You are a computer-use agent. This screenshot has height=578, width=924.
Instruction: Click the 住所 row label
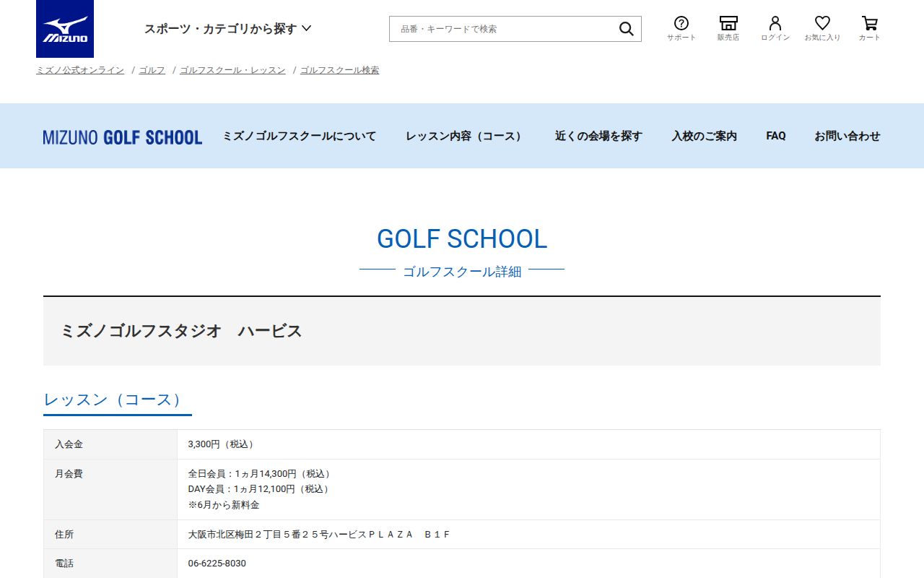click(64, 535)
